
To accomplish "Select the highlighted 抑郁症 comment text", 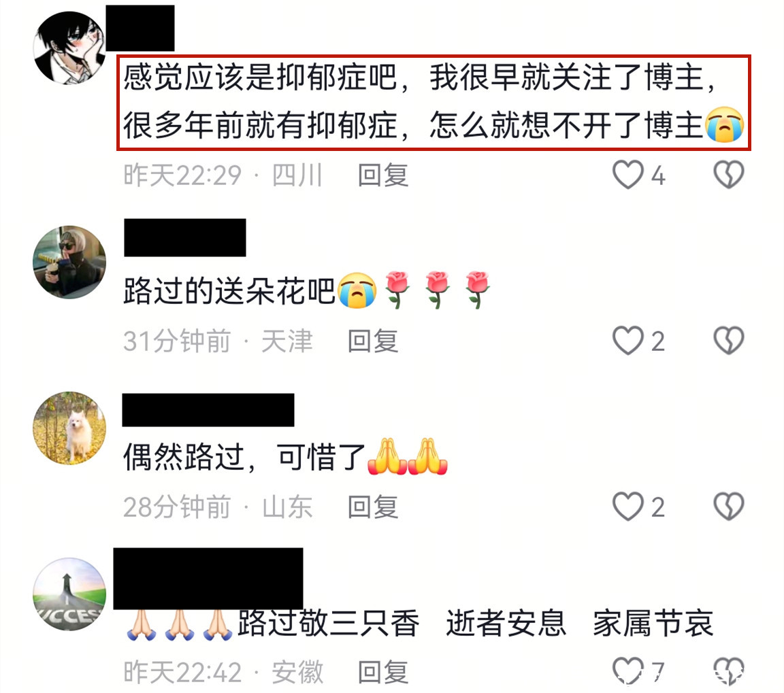I will click(x=434, y=103).
